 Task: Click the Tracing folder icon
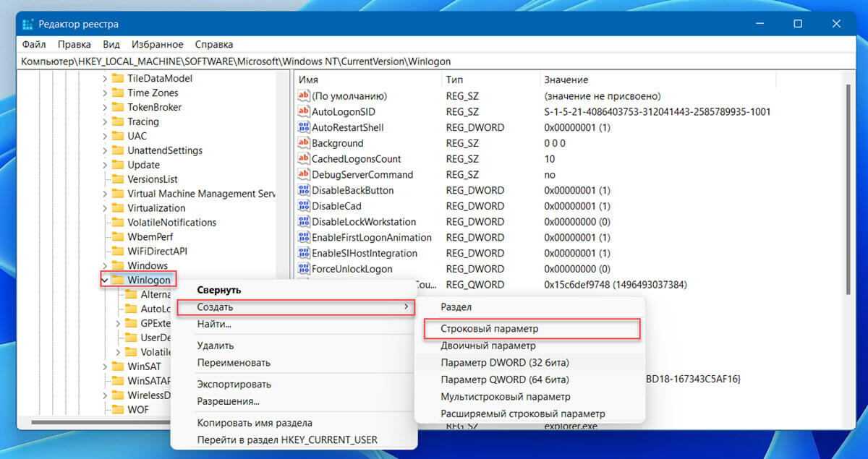[x=117, y=121]
